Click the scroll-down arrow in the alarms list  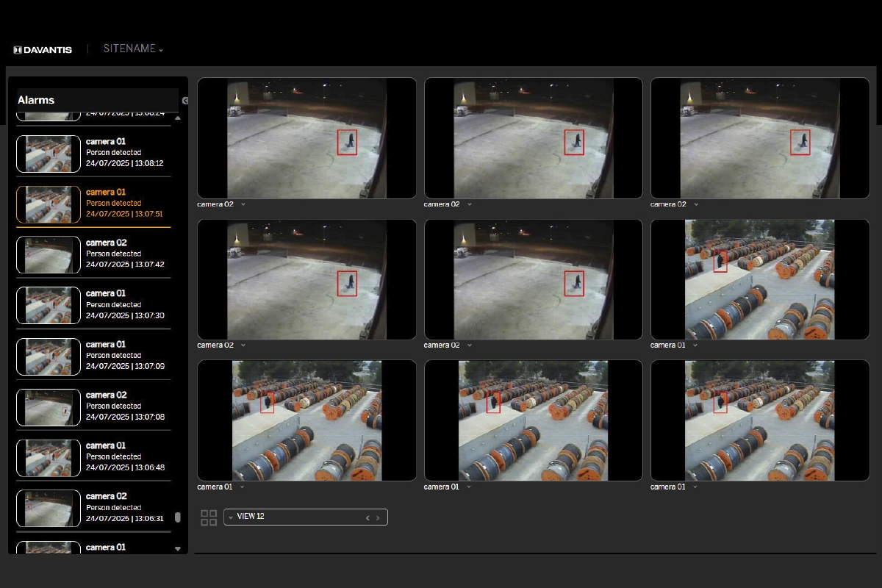(x=177, y=548)
